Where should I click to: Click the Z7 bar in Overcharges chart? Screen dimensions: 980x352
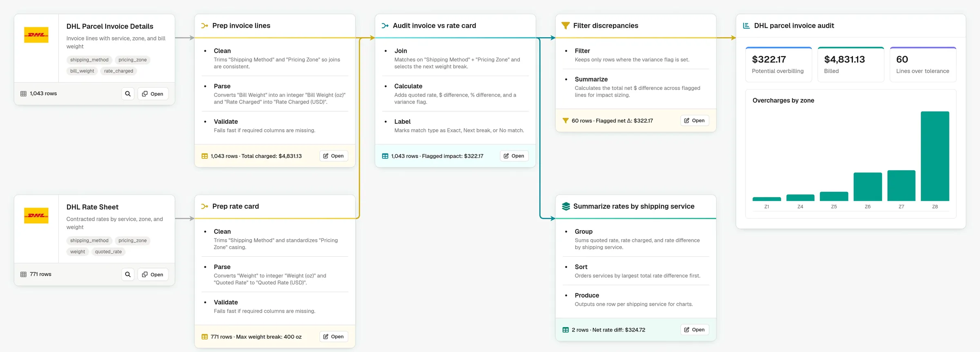[x=901, y=186]
